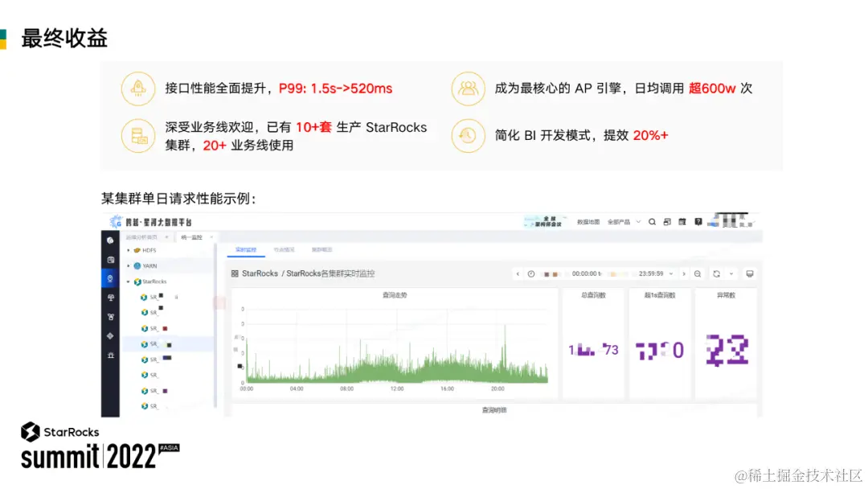Select the 统一监控 page tab
868x489 pixels.
(191, 237)
